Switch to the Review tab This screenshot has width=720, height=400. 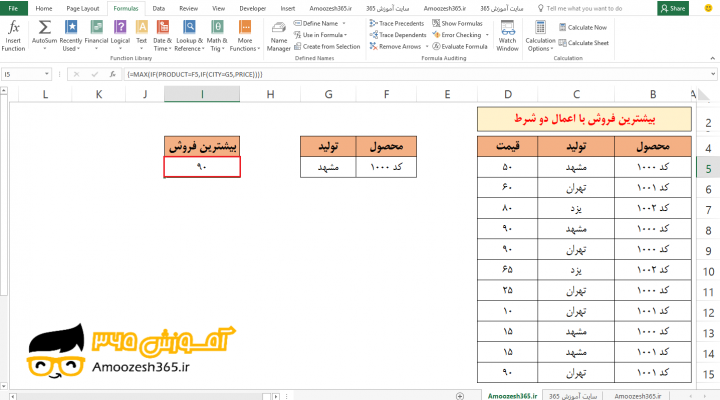pos(188,8)
